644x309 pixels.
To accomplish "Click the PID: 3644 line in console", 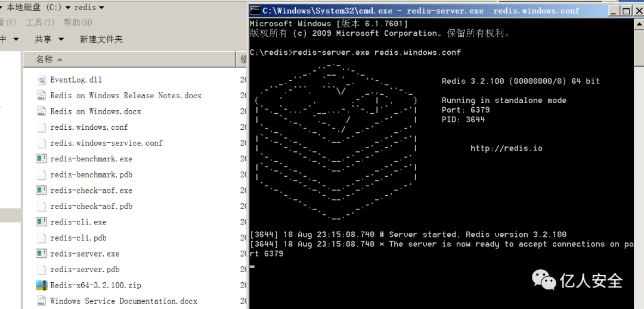I will (463, 120).
